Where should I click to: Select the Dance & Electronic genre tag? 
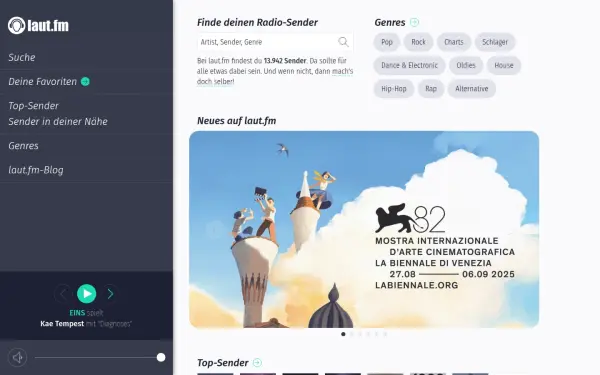(x=409, y=65)
